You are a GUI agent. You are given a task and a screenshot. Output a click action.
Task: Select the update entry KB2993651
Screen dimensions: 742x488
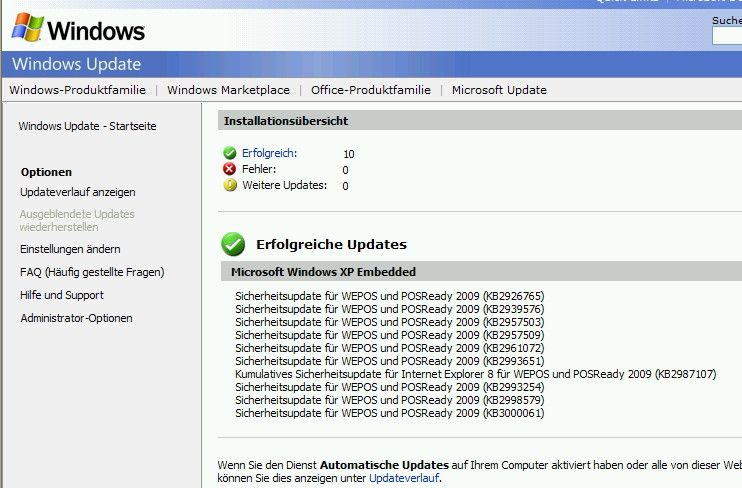point(389,361)
